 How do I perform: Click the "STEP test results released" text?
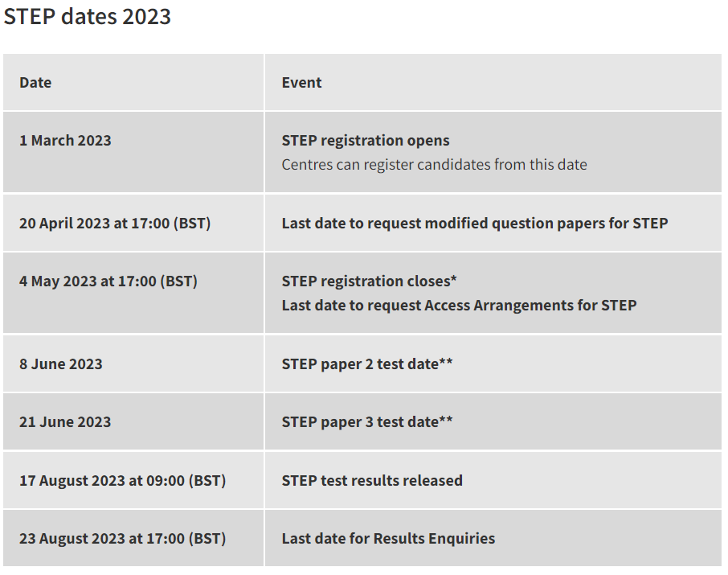(x=372, y=481)
